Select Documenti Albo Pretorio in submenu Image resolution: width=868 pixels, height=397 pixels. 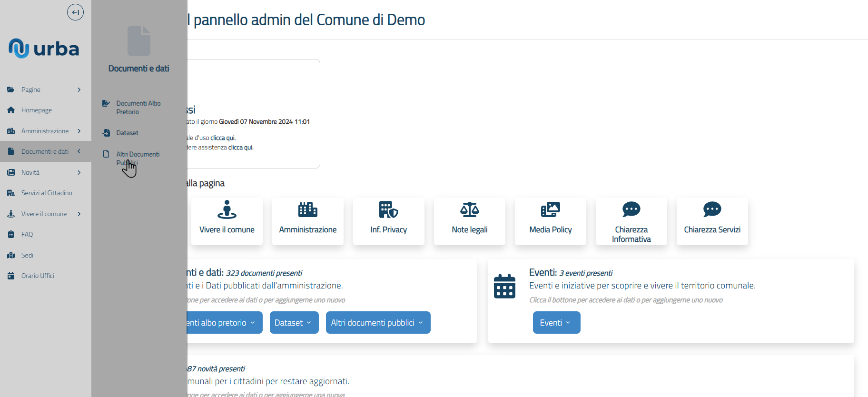[138, 108]
